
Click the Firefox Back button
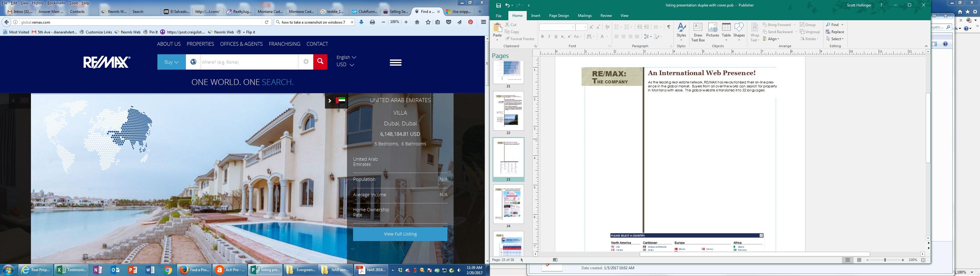point(6,22)
